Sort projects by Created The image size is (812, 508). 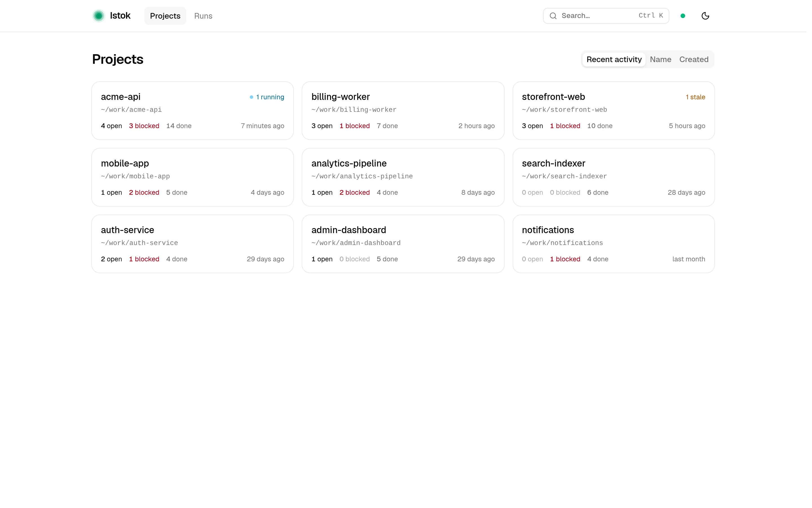click(694, 60)
